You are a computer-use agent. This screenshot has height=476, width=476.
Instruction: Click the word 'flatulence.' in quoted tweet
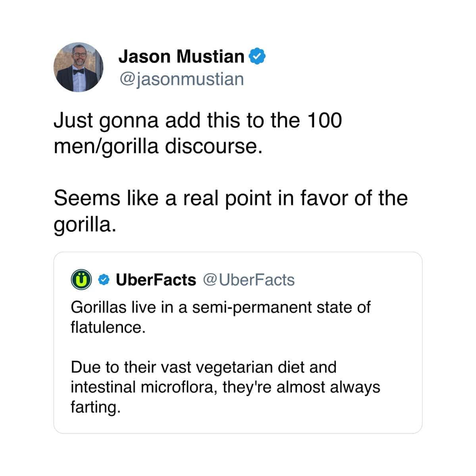(x=106, y=327)
